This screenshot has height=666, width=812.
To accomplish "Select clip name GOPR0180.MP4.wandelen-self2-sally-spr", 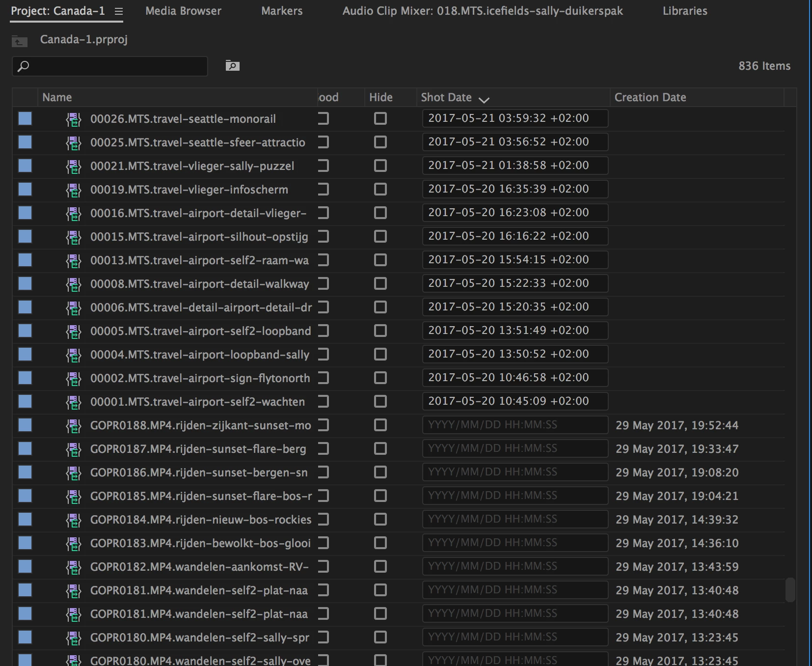I will [x=200, y=638].
